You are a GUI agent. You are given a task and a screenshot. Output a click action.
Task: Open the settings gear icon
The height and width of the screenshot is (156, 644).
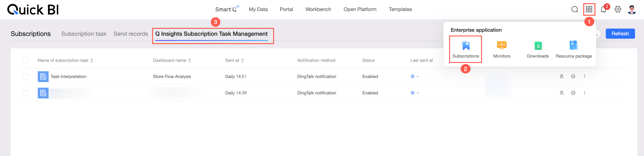[618, 9]
